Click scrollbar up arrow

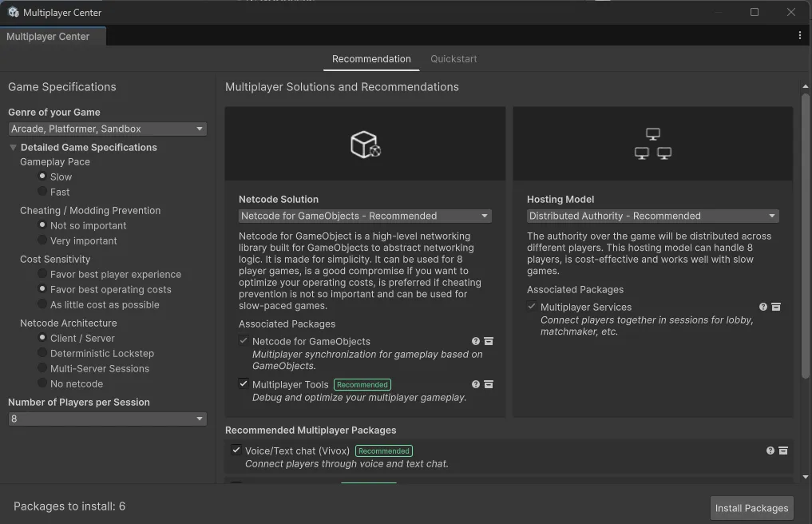(806, 86)
